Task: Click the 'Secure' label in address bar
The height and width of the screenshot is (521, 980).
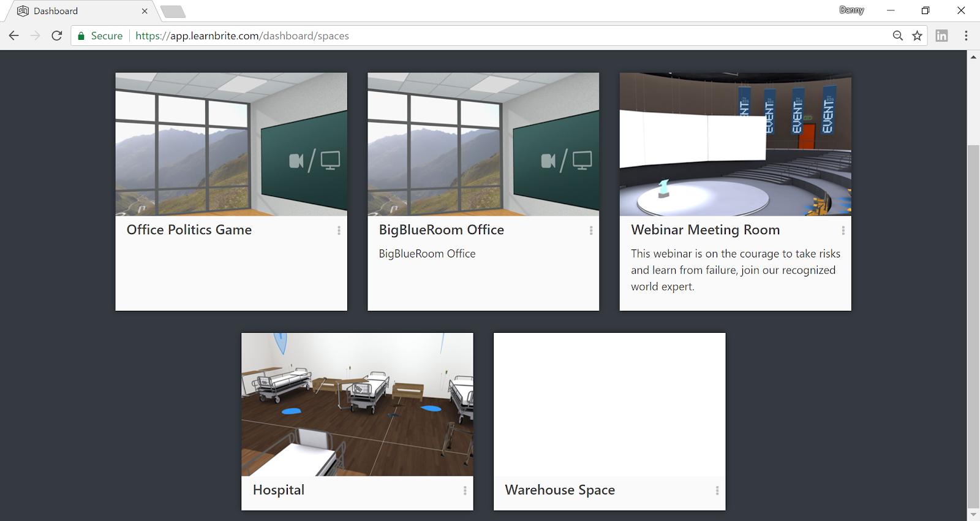Action: pos(107,36)
